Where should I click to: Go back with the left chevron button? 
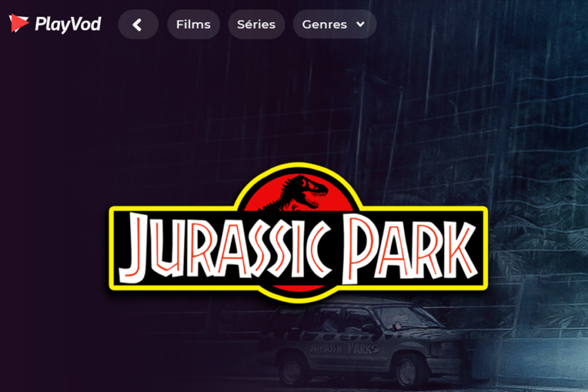[138, 24]
